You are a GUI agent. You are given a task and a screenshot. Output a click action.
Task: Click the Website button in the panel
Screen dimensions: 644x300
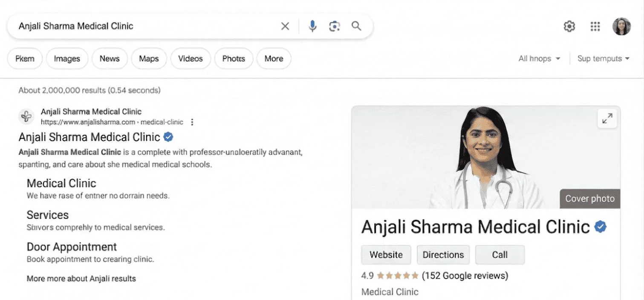(386, 255)
